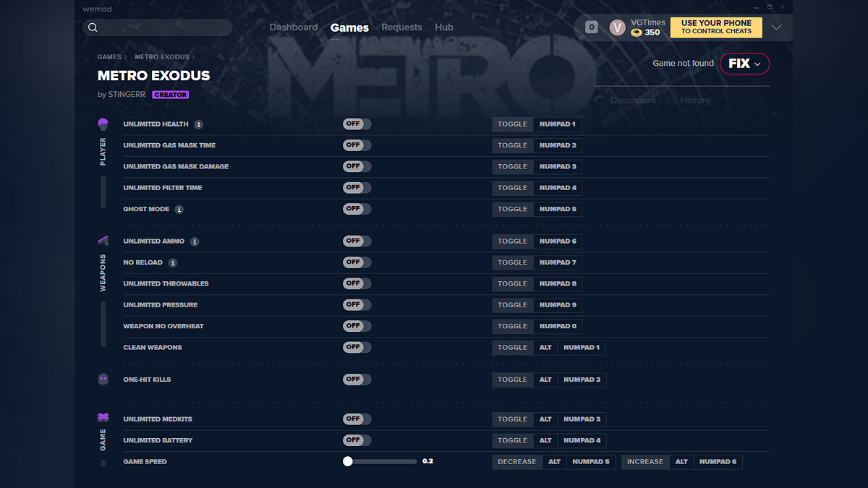Click the Game Speed slider handle
The image size is (868, 488).
pos(348,461)
